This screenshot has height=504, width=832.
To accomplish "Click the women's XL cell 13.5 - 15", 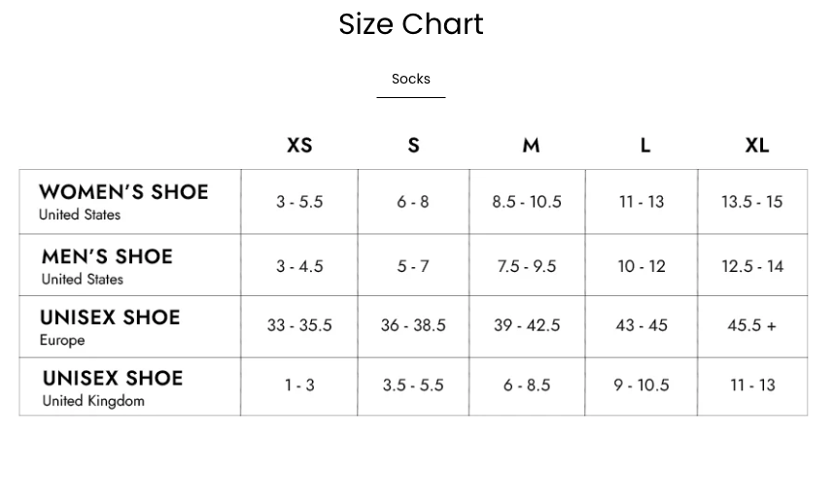I will click(x=751, y=202).
